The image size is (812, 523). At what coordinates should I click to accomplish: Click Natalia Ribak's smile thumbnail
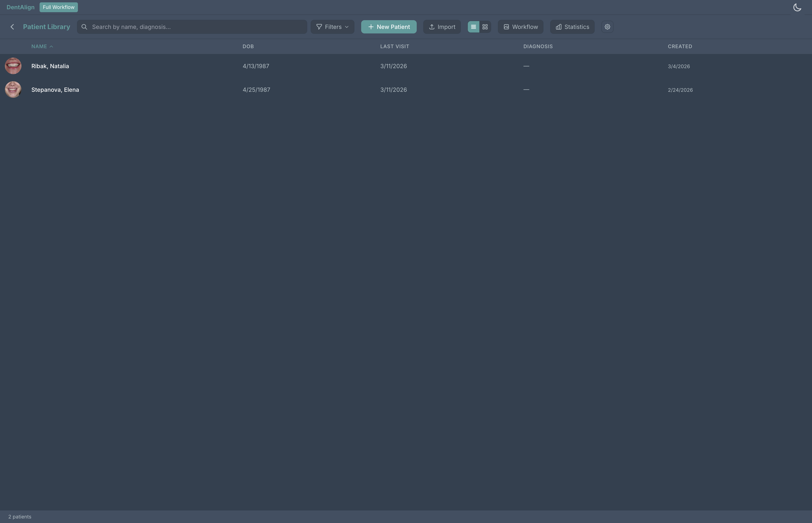coord(13,66)
